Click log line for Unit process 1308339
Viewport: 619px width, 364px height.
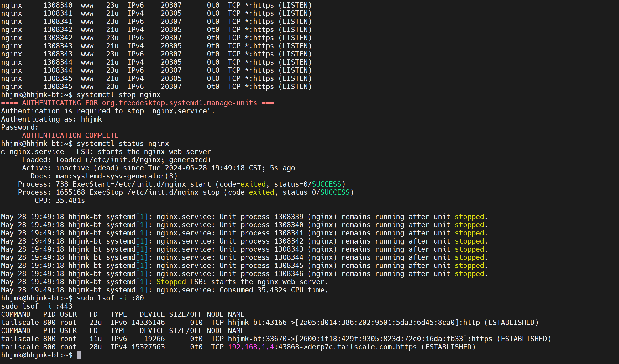pos(244,217)
